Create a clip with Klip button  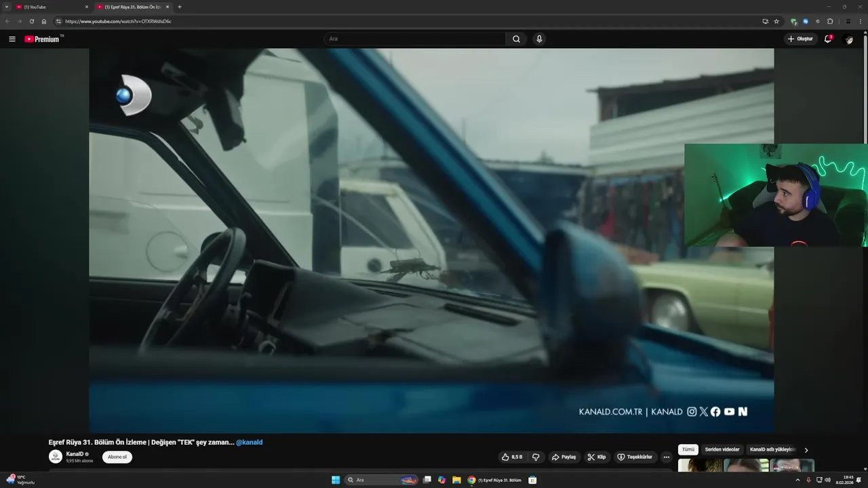click(596, 457)
